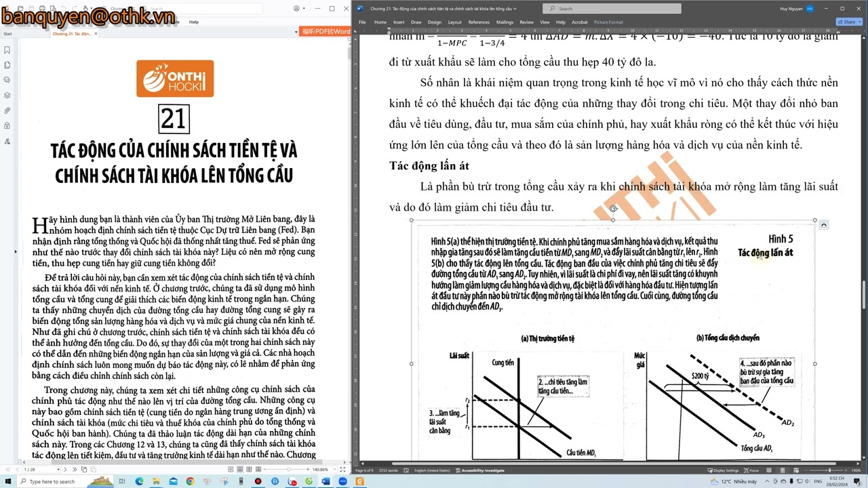Image resolution: width=868 pixels, height=488 pixels.
Task: Close the Chương 21 PDF tab
Action: click(x=96, y=33)
